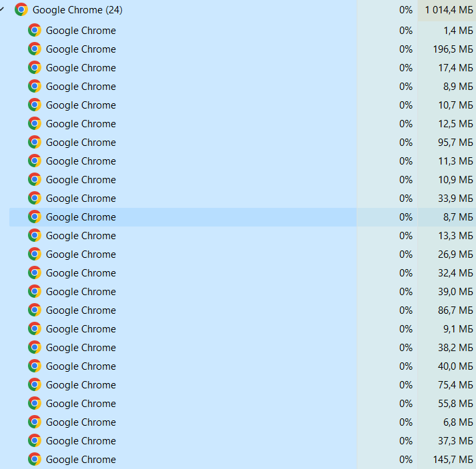
Task: Click the Chrome icon in the 145,7 МБ row
Action: (35, 459)
